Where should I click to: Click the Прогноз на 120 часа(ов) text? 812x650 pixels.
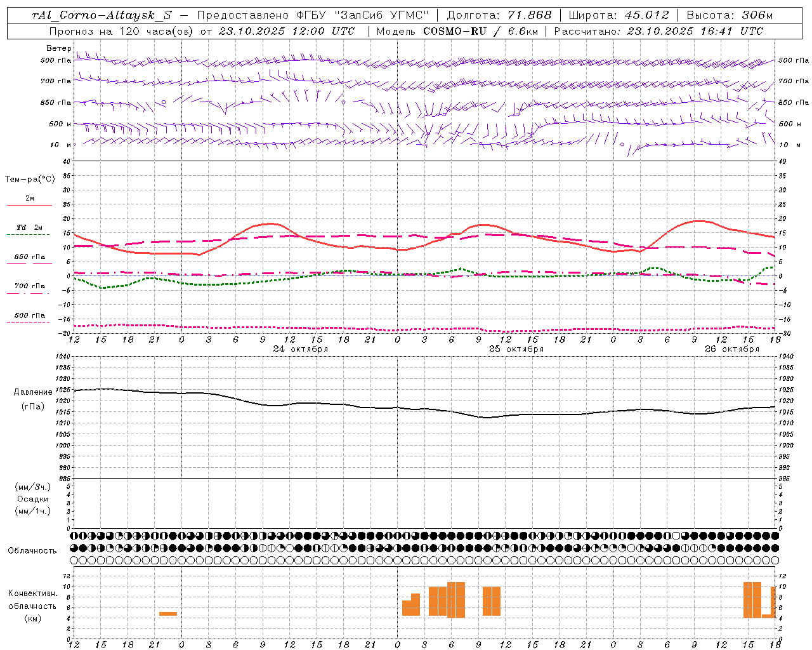[x=121, y=31]
